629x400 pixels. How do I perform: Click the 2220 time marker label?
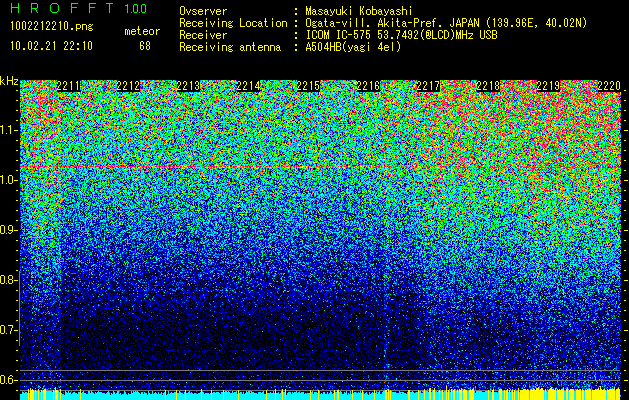click(x=609, y=86)
